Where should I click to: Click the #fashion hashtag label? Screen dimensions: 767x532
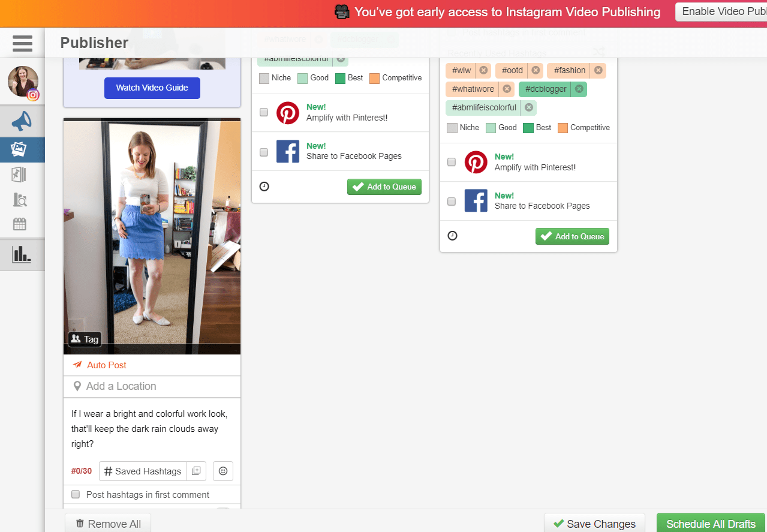click(570, 71)
